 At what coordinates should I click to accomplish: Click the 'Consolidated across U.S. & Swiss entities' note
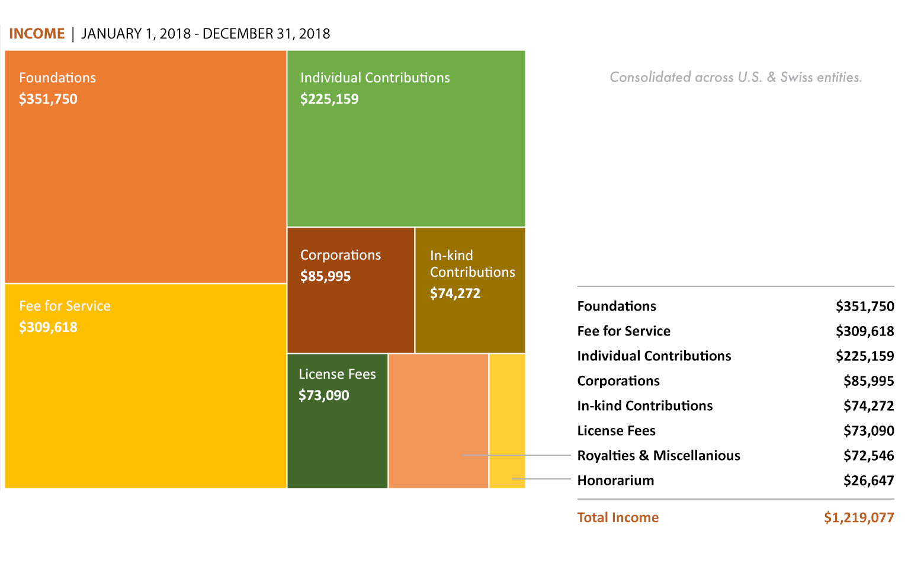pyautogui.click(x=736, y=77)
